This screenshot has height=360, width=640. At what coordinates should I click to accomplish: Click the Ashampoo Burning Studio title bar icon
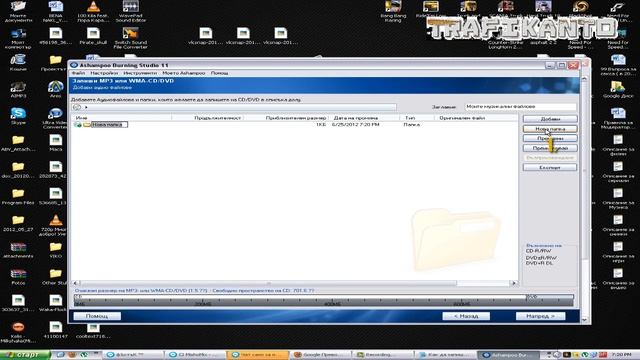(74, 65)
